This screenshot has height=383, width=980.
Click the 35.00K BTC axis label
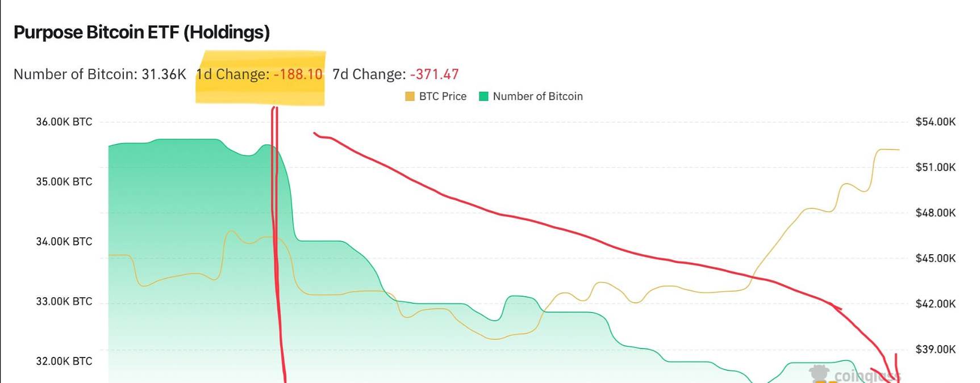click(64, 182)
